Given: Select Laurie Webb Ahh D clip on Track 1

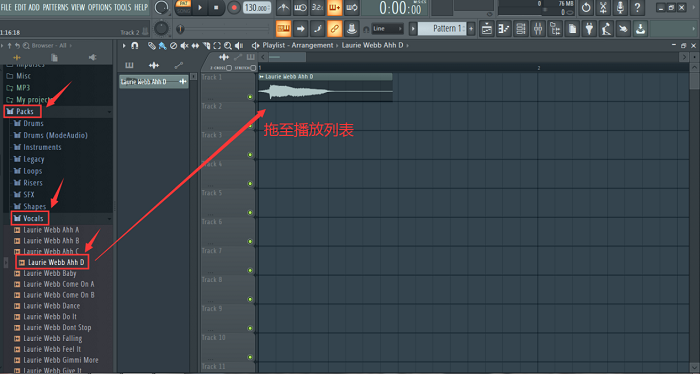Looking at the screenshot, I should [x=325, y=87].
